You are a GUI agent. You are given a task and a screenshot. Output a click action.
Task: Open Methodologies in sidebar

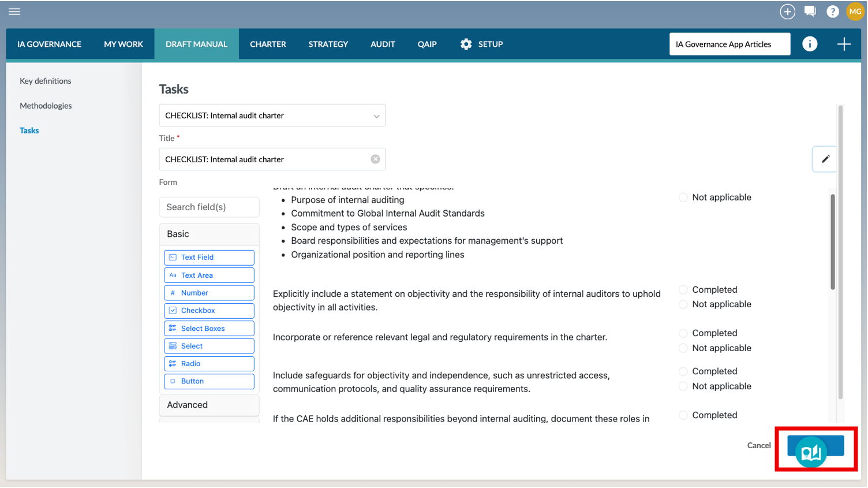coord(46,106)
